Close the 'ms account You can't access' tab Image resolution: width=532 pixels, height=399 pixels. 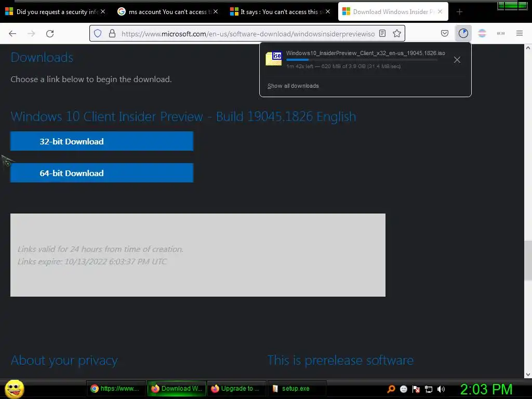click(x=216, y=11)
